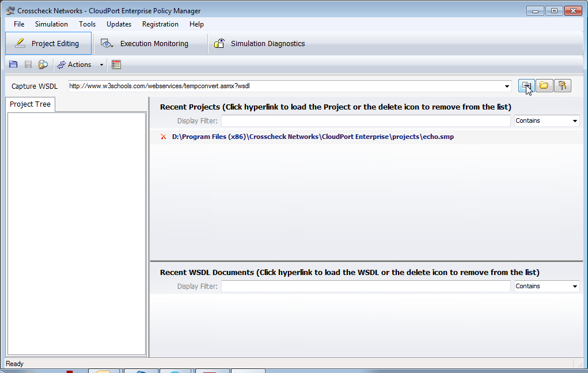Click the Ready status bar text
Screen dimensions: 588x373
click(x=14, y=364)
